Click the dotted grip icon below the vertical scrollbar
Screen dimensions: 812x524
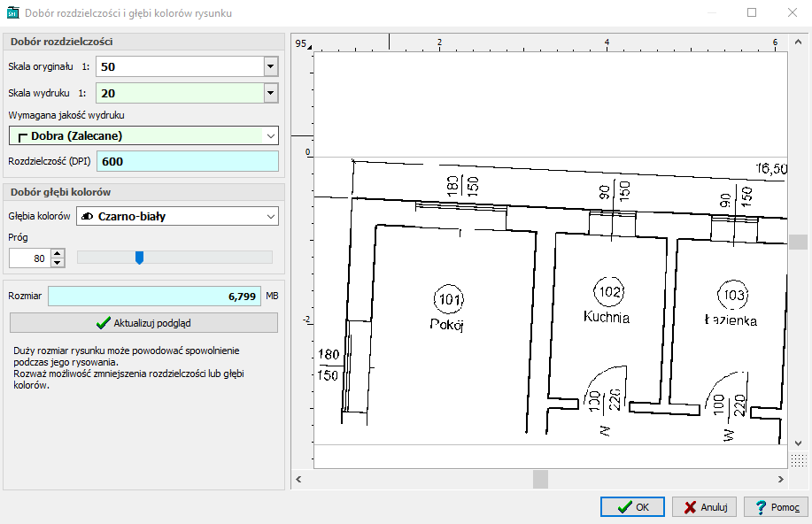pyautogui.click(x=798, y=458)
